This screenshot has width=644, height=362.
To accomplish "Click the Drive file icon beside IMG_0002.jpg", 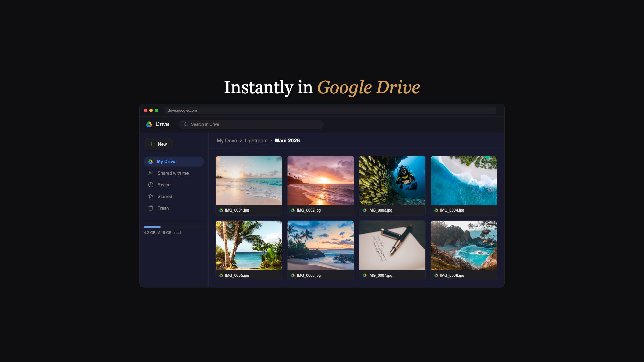I will click(x=293, y=210).
